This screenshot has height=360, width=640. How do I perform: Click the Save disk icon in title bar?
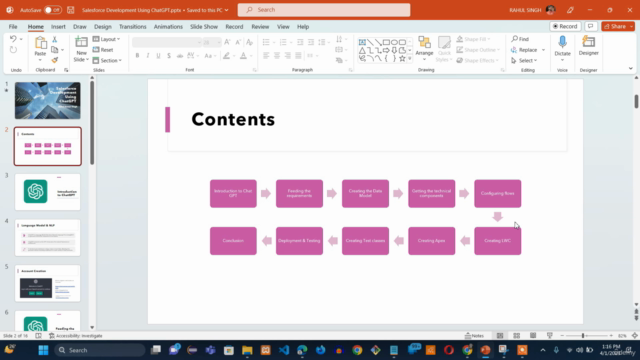click(71, 10)
